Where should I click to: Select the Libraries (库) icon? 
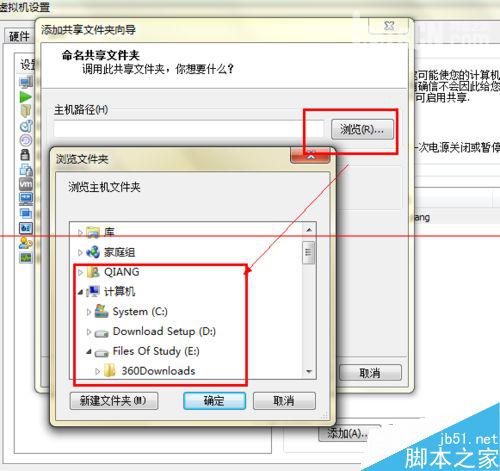coord(93,232)
